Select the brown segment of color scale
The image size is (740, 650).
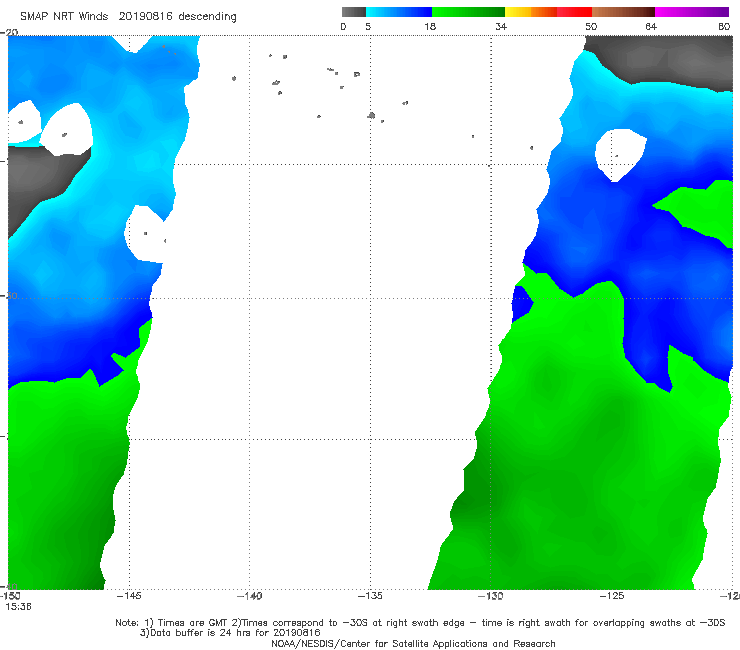pyautogui.click(x=623, y=12)
